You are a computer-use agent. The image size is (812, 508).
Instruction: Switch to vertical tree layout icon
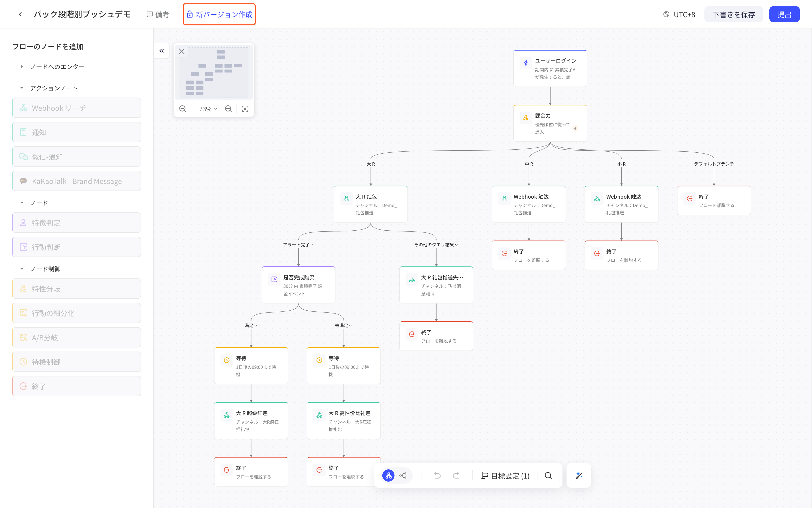click(388, 475)
